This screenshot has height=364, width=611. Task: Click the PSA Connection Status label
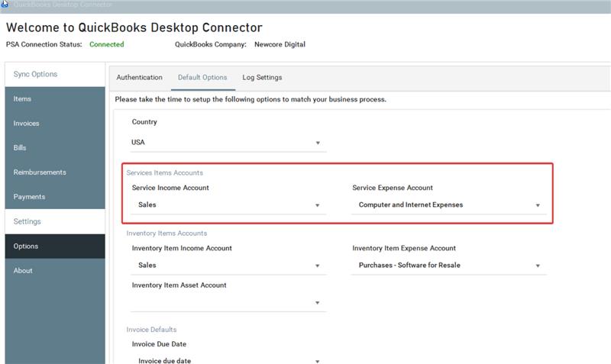click(x=44, y=44)
